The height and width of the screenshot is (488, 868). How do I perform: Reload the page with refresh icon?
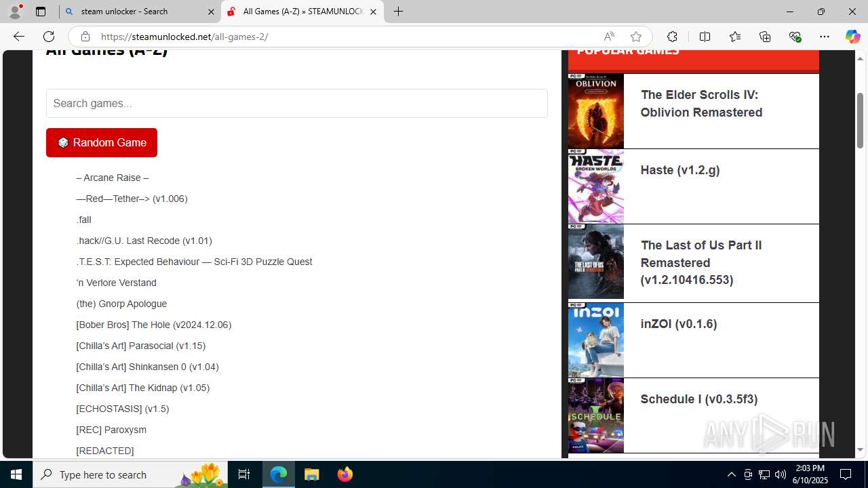click(49, 37)
